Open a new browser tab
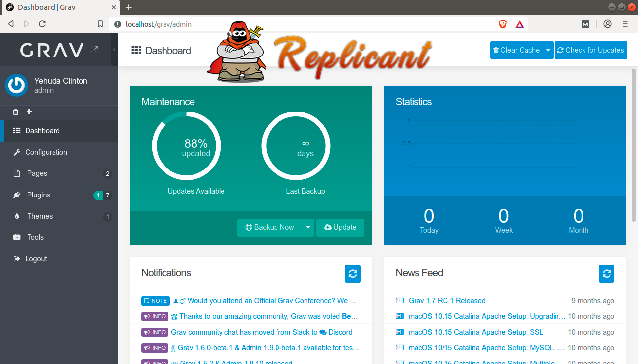Screen dimensions: 638x364 click(x=129, y=7)
